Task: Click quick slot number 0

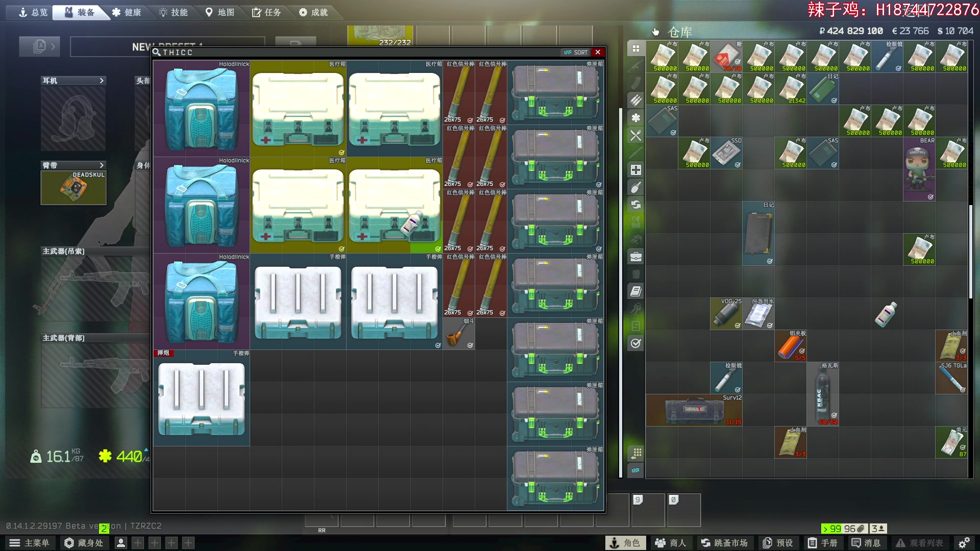Action: (684, 510)
